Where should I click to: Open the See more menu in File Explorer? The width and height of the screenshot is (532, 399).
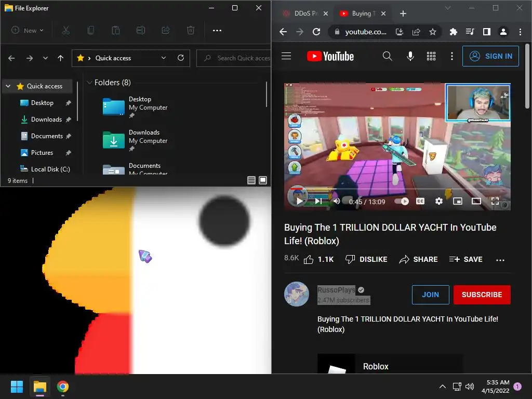217,31
